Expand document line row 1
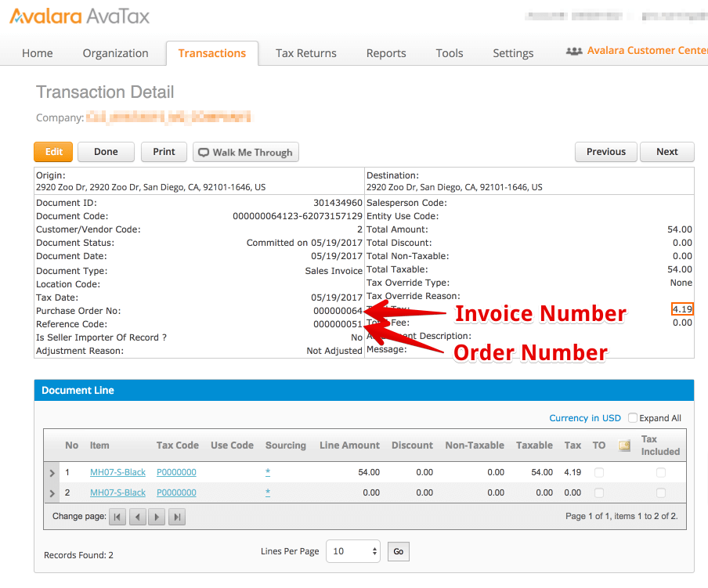The width and height of the screenshot is (708, 588). [52, 474]
